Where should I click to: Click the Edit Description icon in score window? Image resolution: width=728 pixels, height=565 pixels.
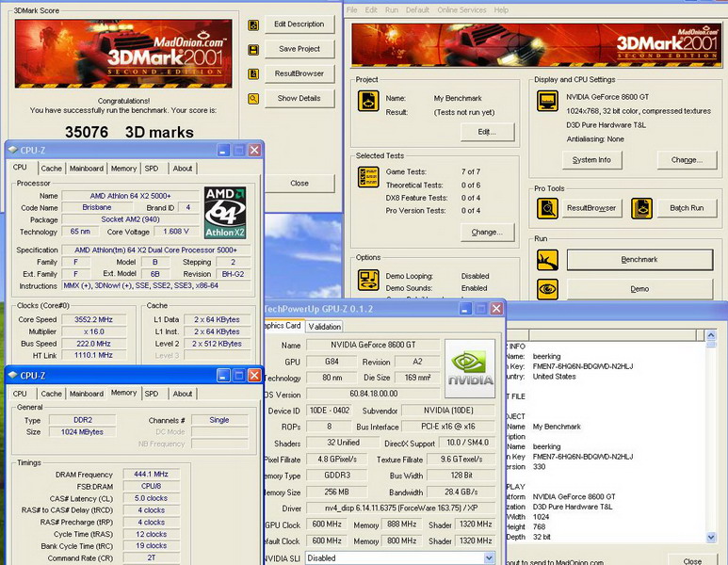tap(253, 25)
